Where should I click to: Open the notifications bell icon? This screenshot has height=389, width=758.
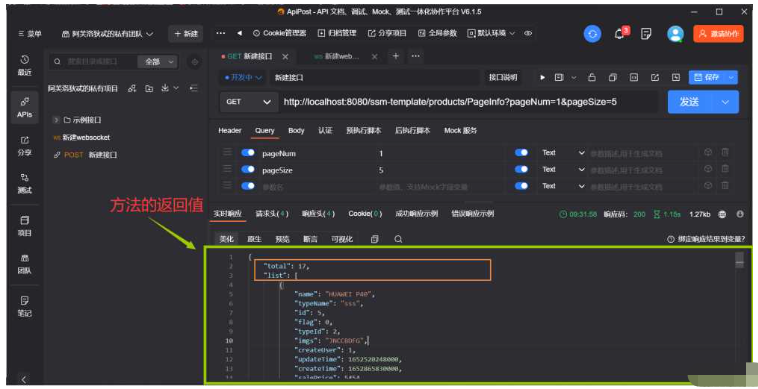(620, 33)
